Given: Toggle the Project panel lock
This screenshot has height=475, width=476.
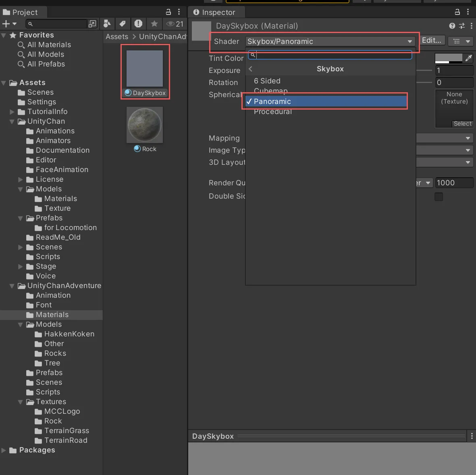Looking at the screenshot, I should 168,12.
